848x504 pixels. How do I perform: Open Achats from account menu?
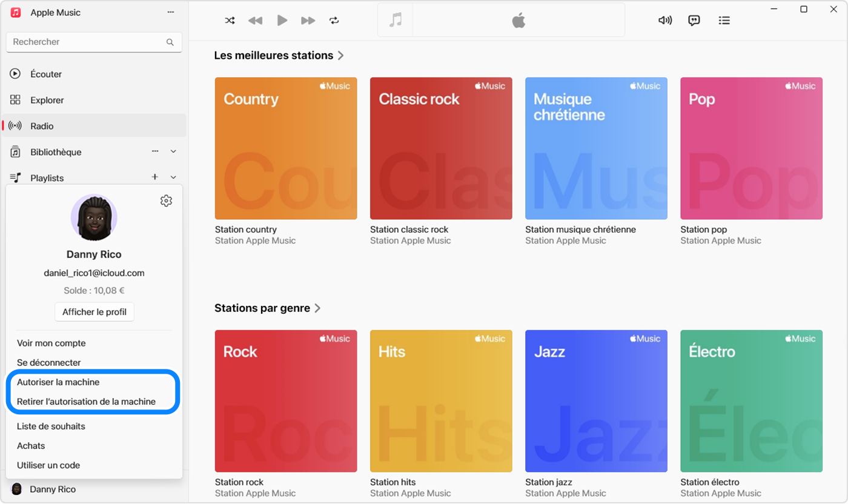tap(31, 446)
